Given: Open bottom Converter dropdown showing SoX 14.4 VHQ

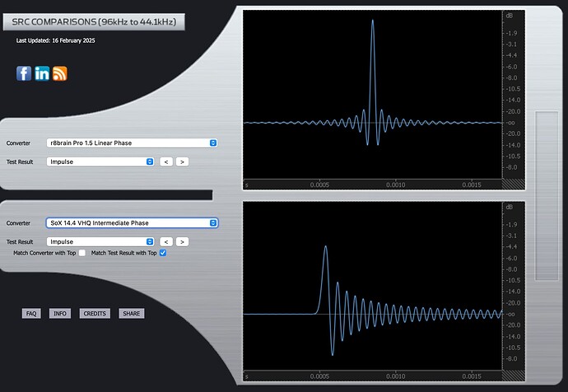Looking at the screenshot, I should coord(132,223).
